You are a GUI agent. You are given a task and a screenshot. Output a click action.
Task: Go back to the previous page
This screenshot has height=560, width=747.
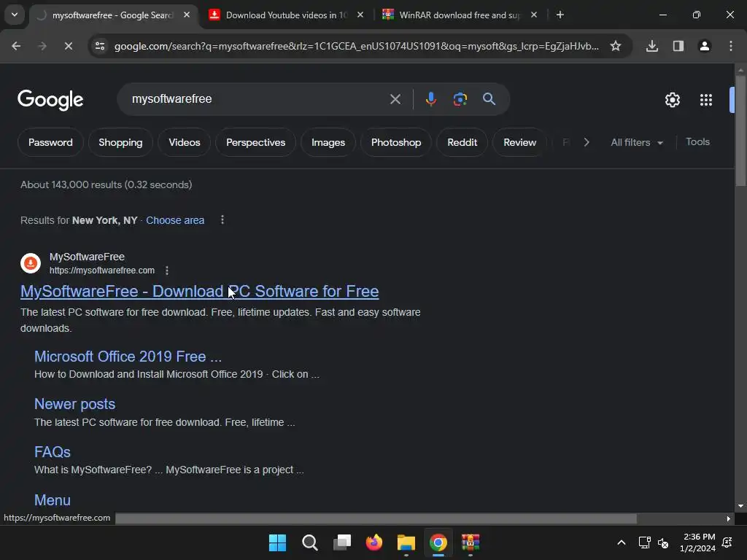point(16,46)
